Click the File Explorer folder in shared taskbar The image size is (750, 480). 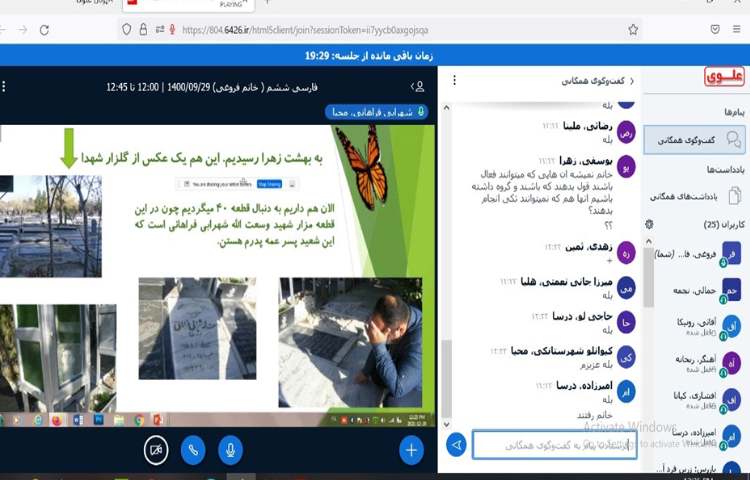pos(119,420)
